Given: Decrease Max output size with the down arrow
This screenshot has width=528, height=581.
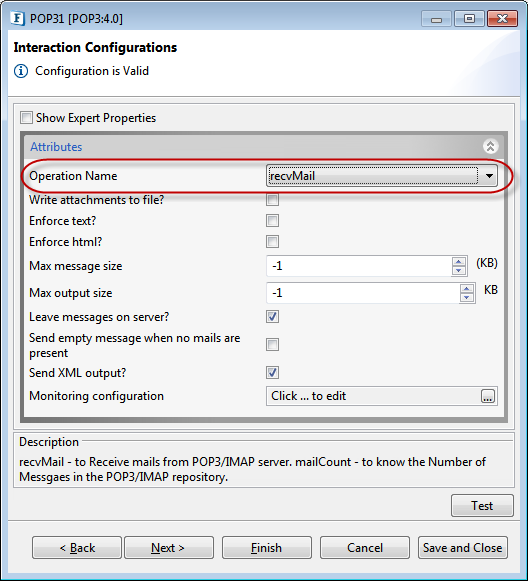Looking at the screenshot, I should [x=467, y=298].
